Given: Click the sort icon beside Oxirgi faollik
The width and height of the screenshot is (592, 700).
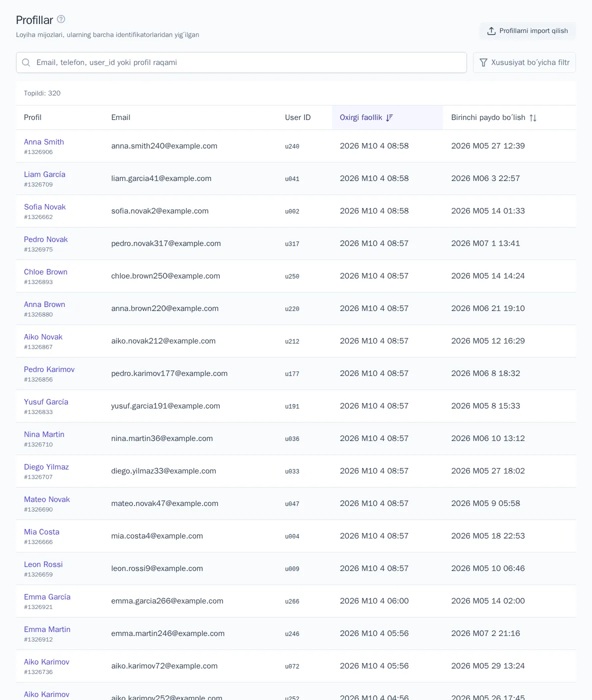Looking at the screenshot, I should click(389, 117).
